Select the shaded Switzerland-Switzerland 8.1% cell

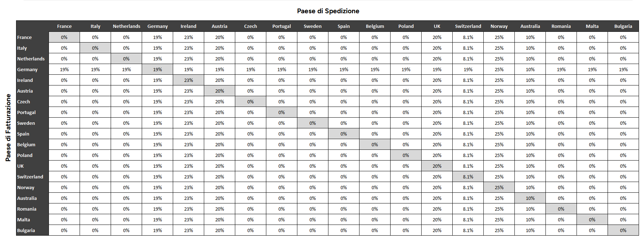pos(468,177)
